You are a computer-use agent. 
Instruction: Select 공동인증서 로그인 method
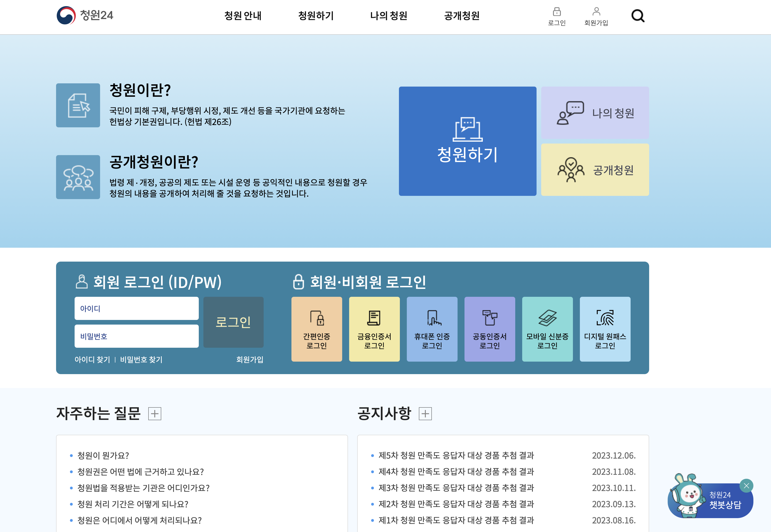490,329
